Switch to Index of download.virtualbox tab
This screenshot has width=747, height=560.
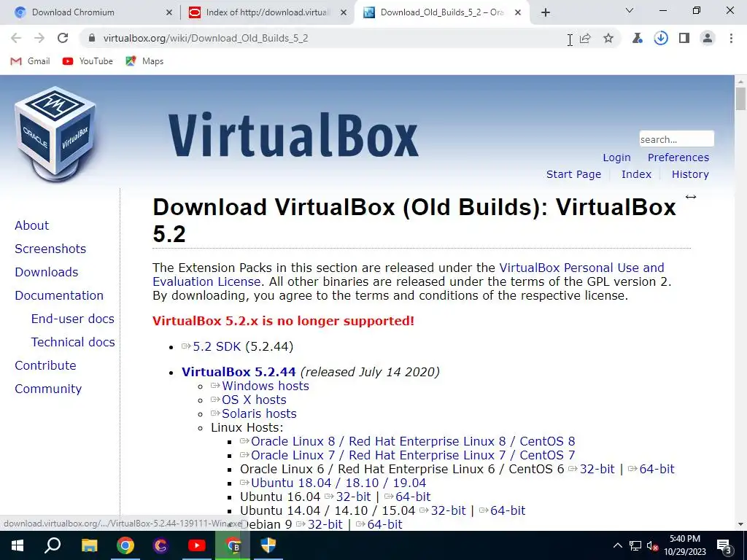[267, 12]
